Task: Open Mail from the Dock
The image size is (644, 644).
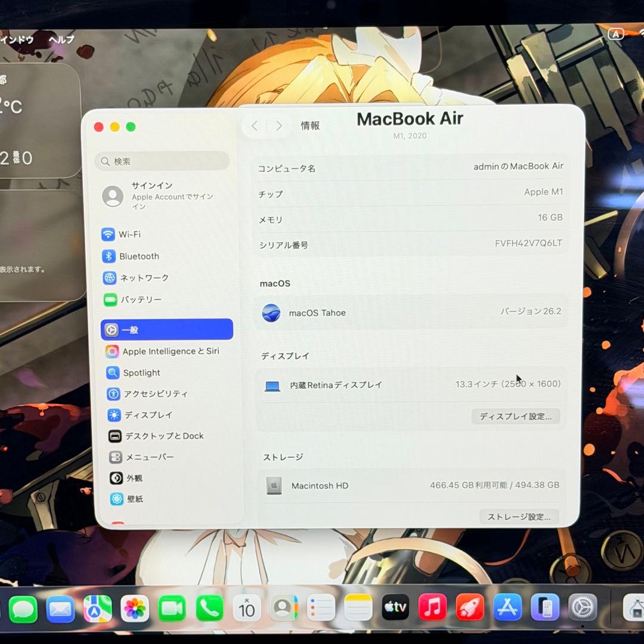Action: click(x=60, y=609)
